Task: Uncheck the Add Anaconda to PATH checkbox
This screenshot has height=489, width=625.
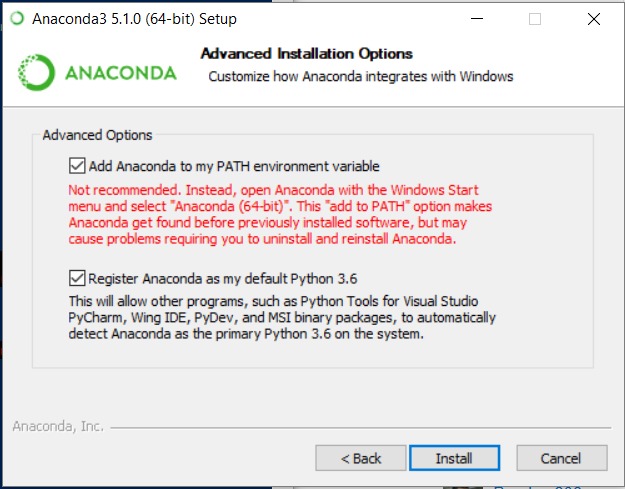Action: click(77, 166)
